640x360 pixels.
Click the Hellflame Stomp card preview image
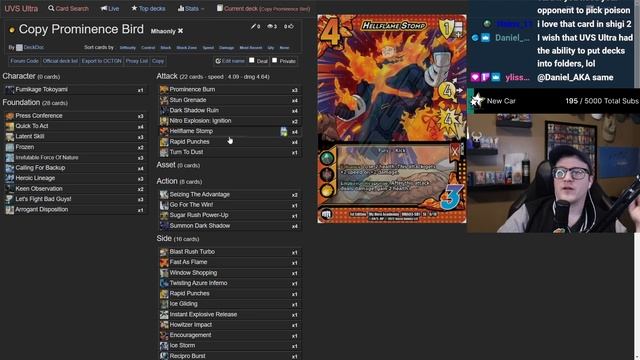[x=392, y=119]
